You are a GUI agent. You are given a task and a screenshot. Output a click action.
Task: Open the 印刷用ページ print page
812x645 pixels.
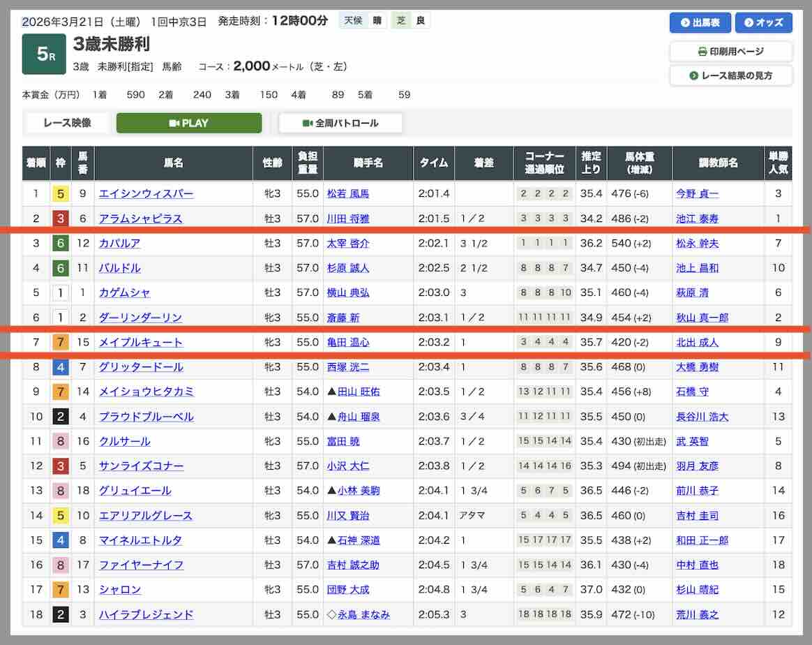click(x=730, y=51)
